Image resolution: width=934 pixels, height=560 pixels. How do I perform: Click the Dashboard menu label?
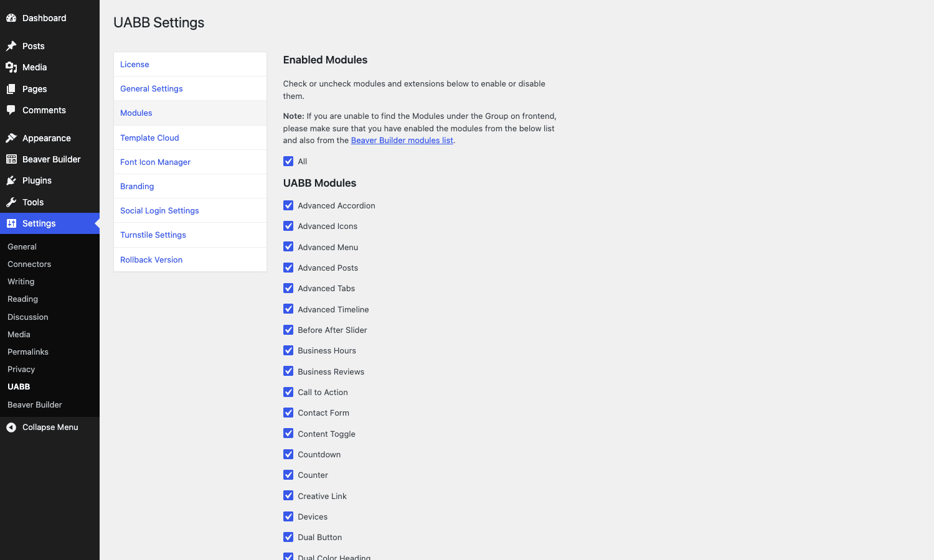[x=44, y=18]
